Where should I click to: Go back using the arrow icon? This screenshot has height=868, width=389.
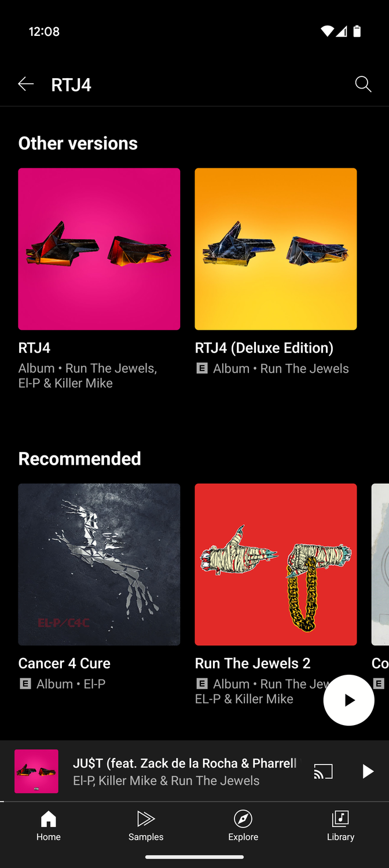[25, 84]
